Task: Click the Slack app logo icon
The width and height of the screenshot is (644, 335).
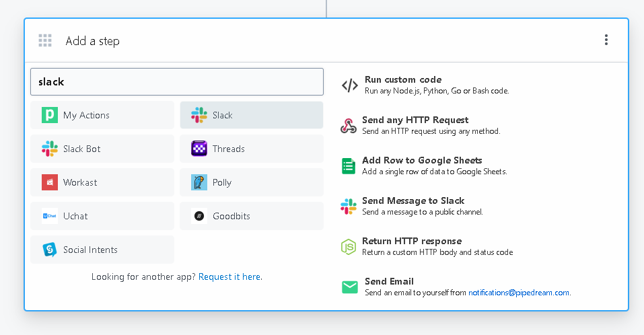Action: [199, 115]
